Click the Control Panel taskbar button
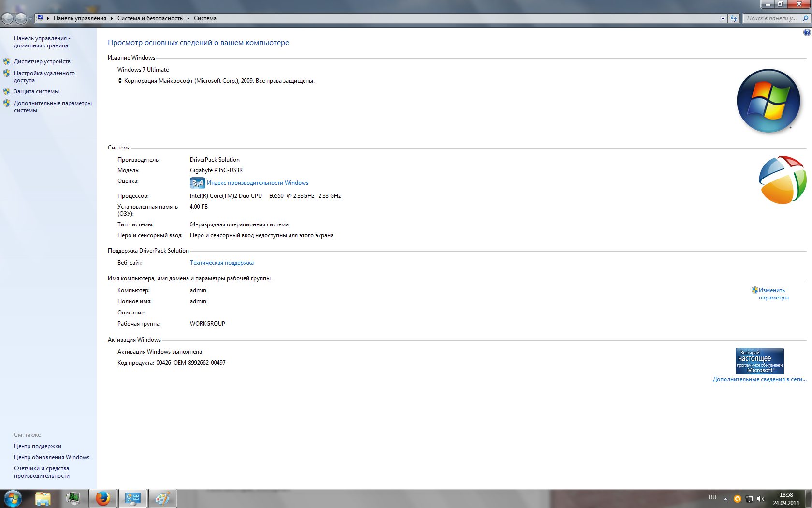This screenshot has height=508, width=812. [133, 498]
